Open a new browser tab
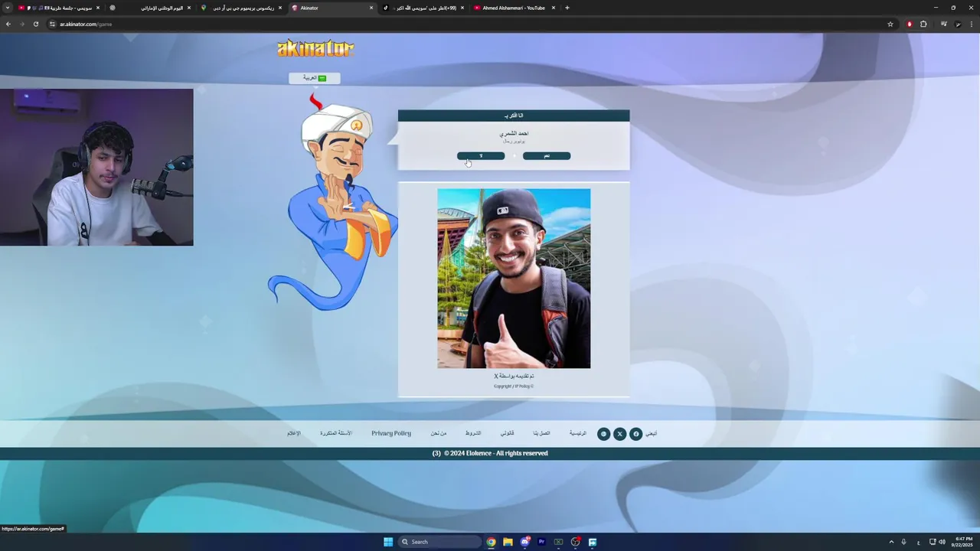This screenshot has height=551, width=980. point(567,8)
